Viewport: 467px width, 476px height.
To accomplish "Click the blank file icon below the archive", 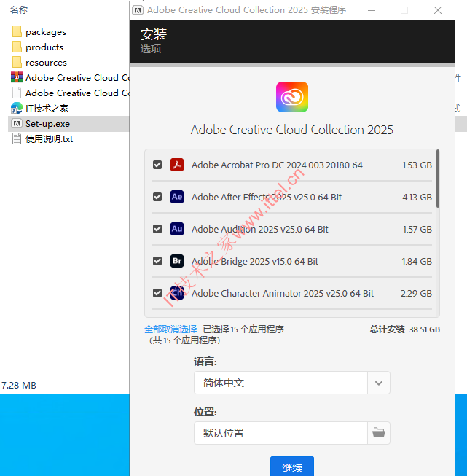I will click(17, 93).
